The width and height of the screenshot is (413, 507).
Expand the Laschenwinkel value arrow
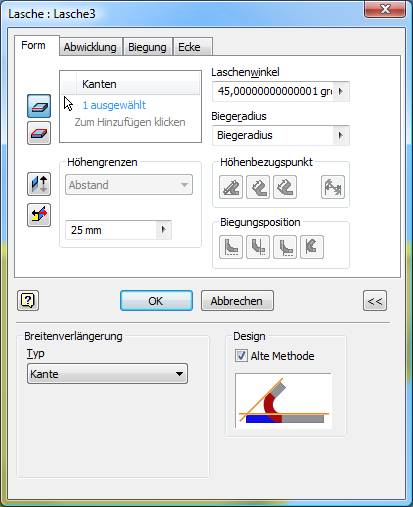[x=340, y=91]
